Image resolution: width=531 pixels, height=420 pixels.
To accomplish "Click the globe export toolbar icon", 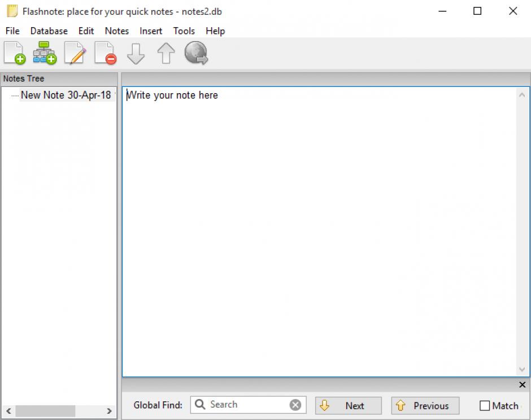I will click(x=196, y=53).
